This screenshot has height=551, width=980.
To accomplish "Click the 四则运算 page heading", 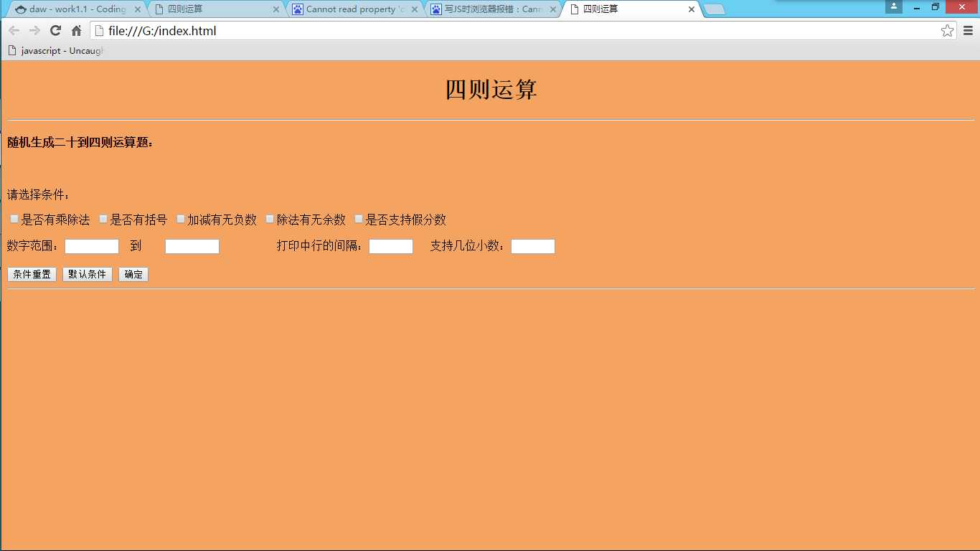I will (x=491, y=90).
